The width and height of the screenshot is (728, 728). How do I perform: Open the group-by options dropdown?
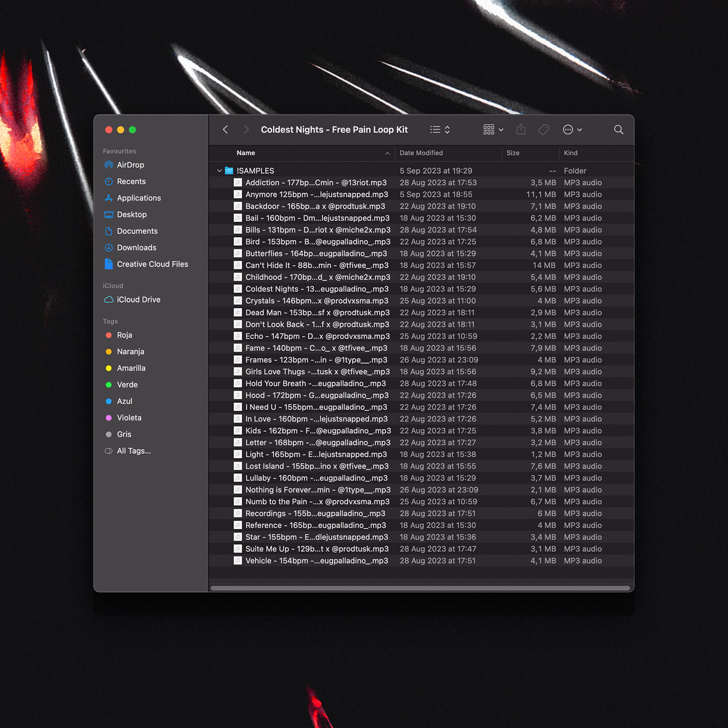point(493,130)
